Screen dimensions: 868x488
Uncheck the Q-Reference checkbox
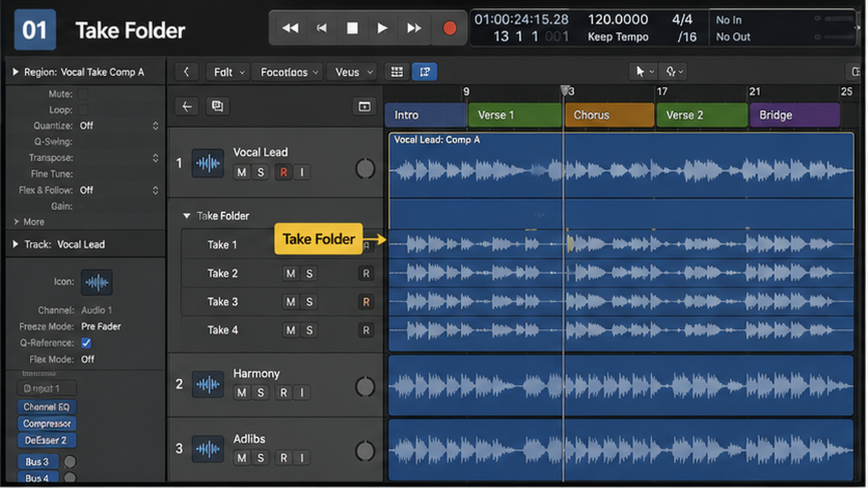click(x=86, y=343)
